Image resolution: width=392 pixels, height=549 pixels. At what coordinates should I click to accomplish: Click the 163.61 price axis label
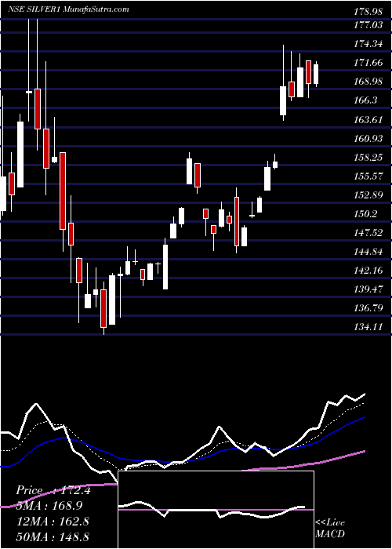click(x=368, y=120)
